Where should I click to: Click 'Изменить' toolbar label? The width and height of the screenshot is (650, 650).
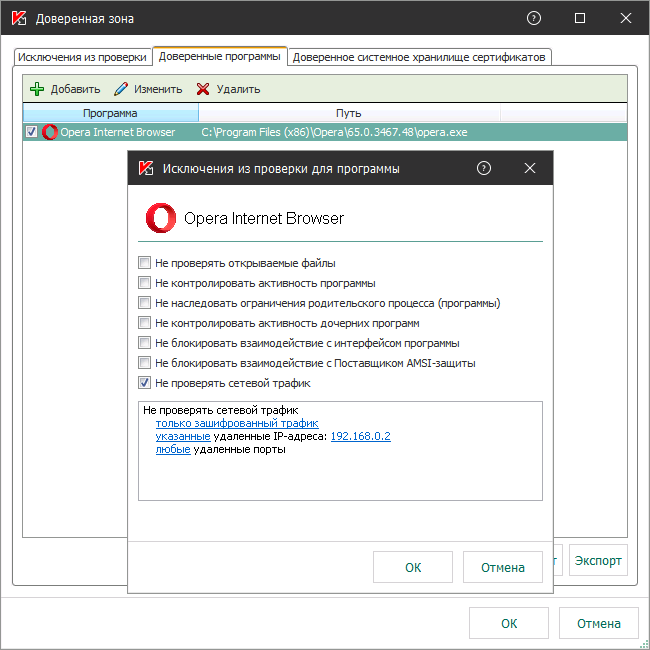(158, 89)
